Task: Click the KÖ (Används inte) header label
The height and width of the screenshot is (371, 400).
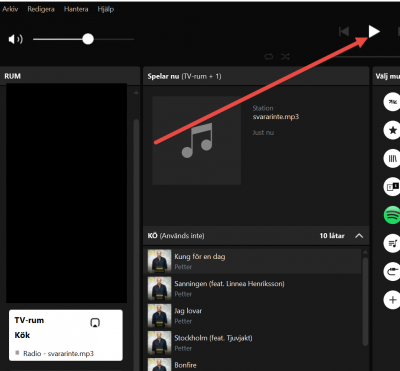Action: 176,236
